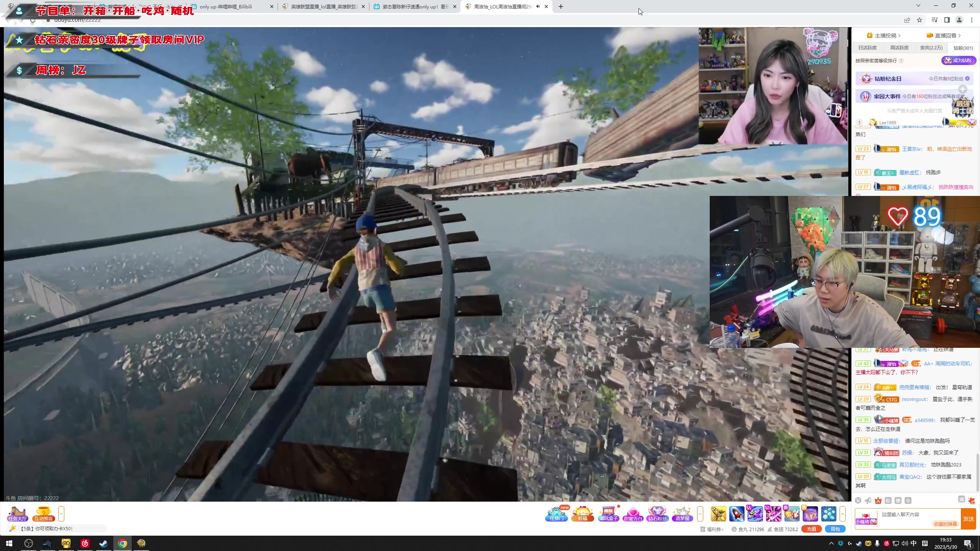Switch to the 周活跃度 tab
The width and height of the screenshot is (980, 551).
[899, 48]
